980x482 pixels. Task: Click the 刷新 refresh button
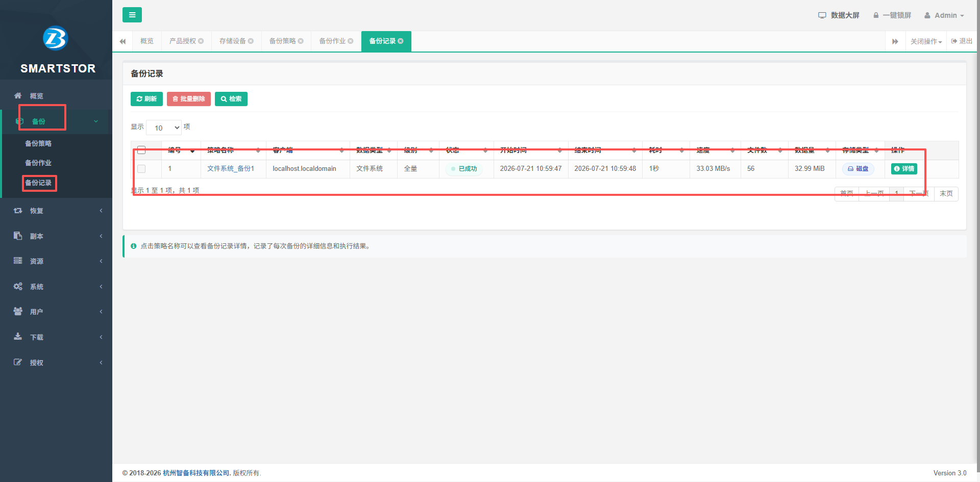click(x=146, y=99)
